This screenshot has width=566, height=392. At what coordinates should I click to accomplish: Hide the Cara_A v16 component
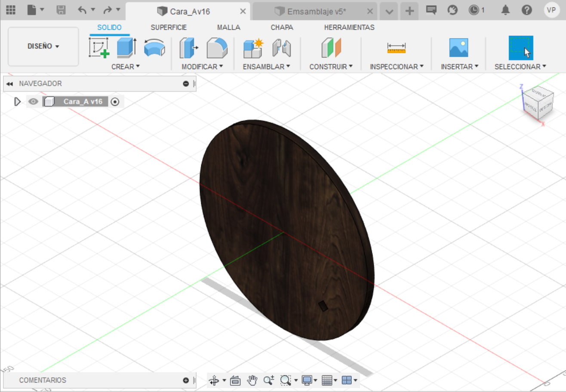[x=34, y=101]
